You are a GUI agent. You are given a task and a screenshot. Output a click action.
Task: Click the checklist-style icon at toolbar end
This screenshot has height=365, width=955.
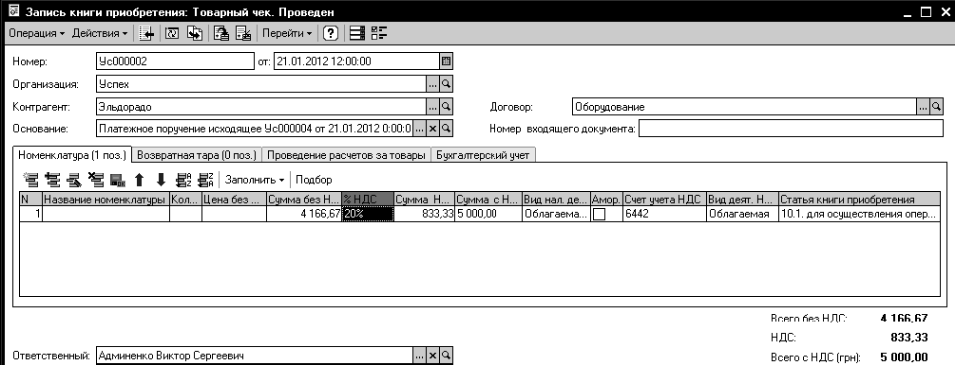(379, 34)
